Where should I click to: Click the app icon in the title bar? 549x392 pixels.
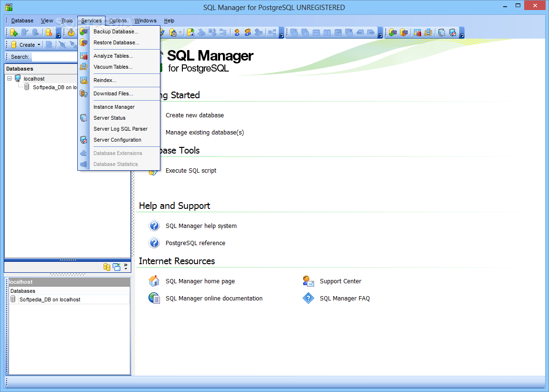[x=9, y=7]
